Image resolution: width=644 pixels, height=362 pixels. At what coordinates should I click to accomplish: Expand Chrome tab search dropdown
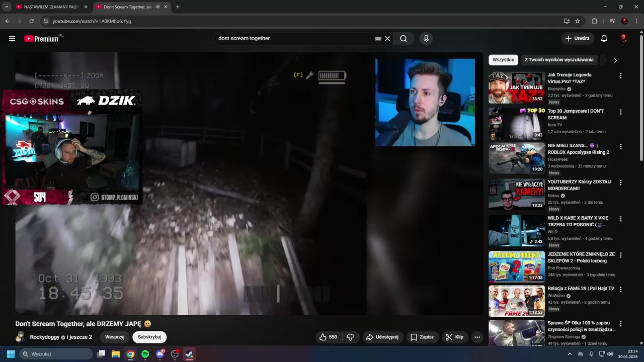click(x=7, y=7)
